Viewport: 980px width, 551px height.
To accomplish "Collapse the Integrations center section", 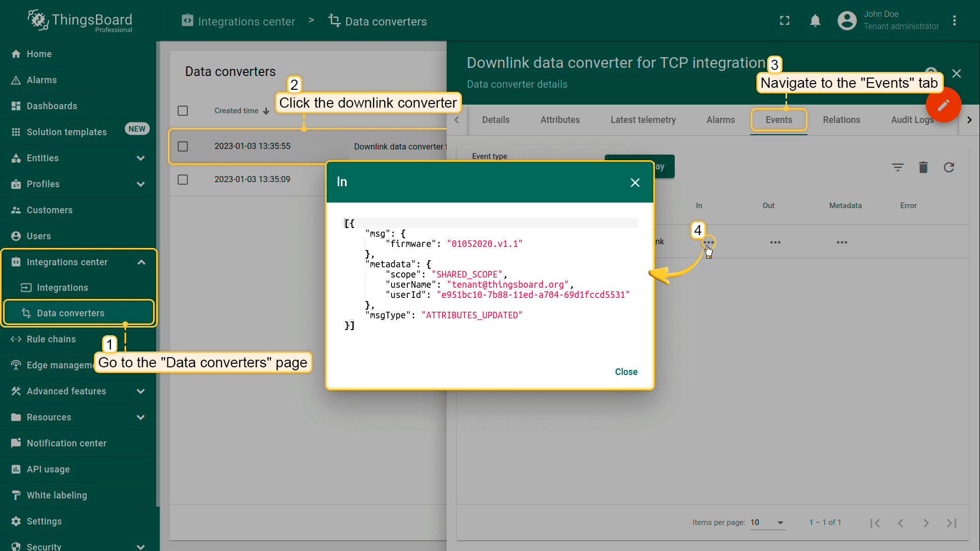I will (x=141, y=262).
